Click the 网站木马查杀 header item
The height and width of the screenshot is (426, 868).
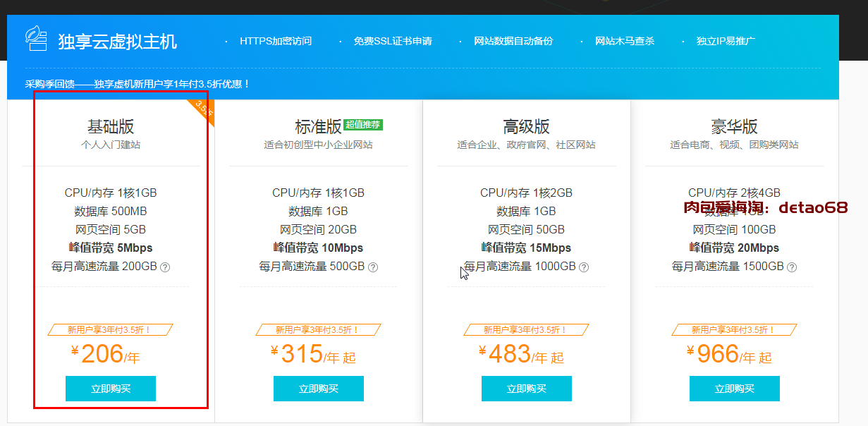pos(625,41)
